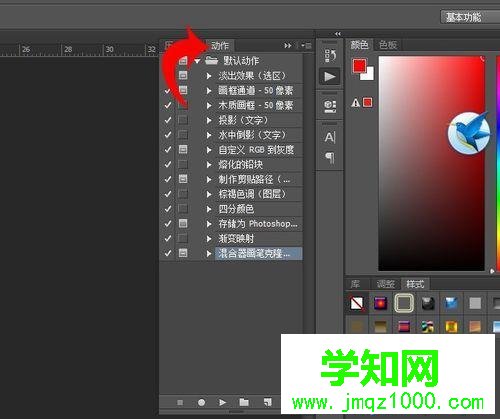Toggle checkmark for 熔化的铅块 action
This screenshot has width=500, height=419.
[168, 164]
